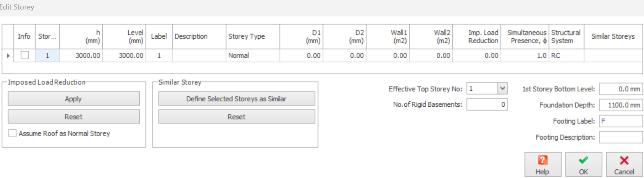Click the row indicator arrow for storey 1
Screen dimensions: 644x178
tap(8, 56)
